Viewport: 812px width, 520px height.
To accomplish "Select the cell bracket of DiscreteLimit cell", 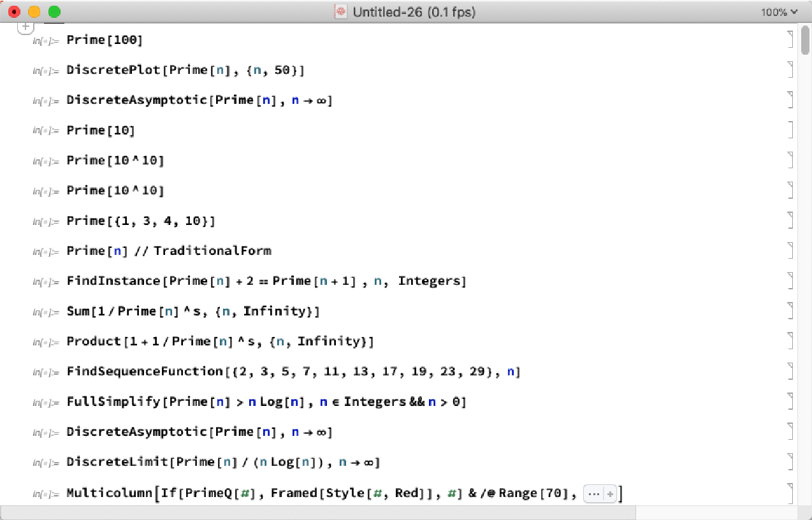I will tap(790, 462).
